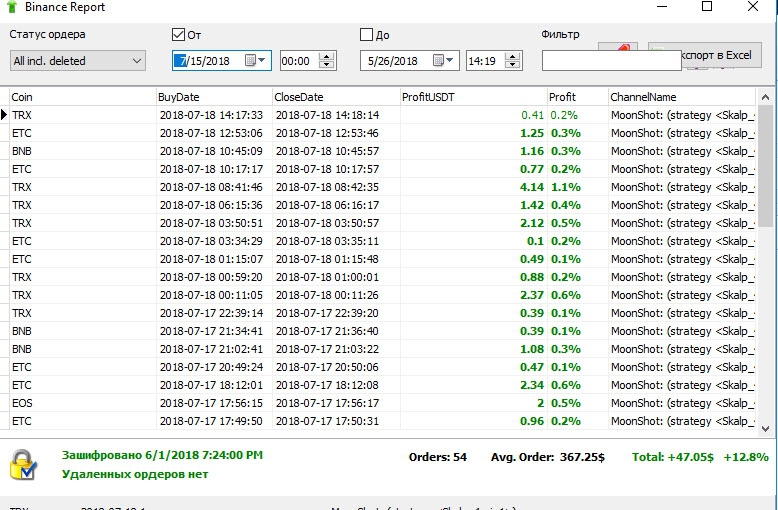This screenshot has width=778, height=510.
Task: Click Profit 1.1% cell
Action: (566, 187)
